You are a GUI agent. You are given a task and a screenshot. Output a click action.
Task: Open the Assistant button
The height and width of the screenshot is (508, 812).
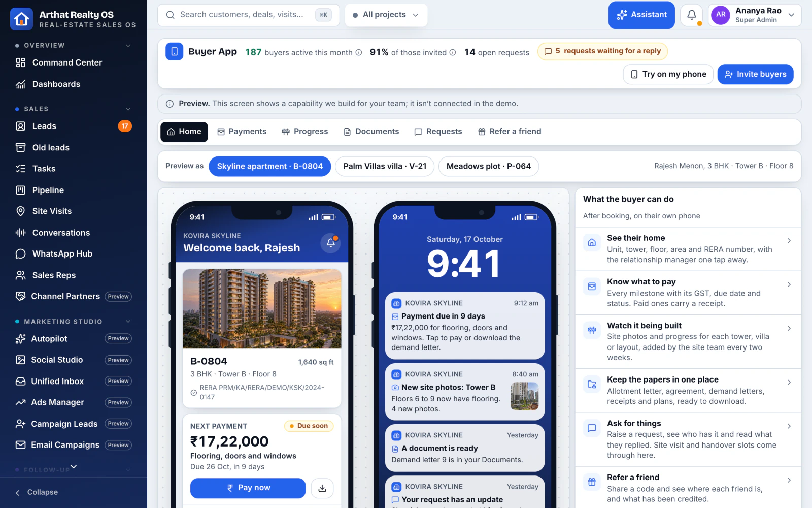pyautogui.click(x=641, y=15)
